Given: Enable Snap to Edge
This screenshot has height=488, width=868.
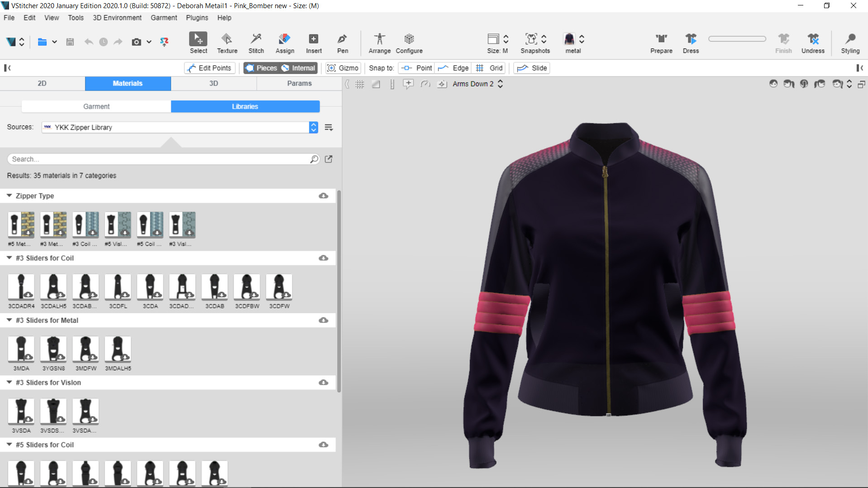Looking at the screenshot, I should (x=453, y=68).
